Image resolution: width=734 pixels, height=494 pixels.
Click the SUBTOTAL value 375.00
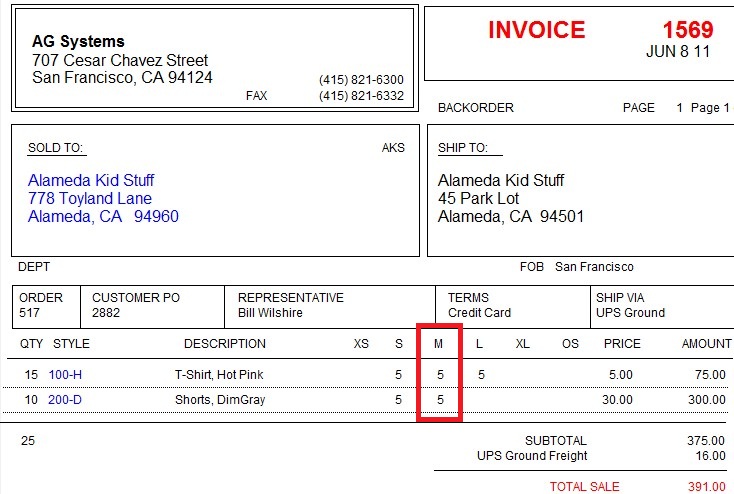[x=706, y=441]
